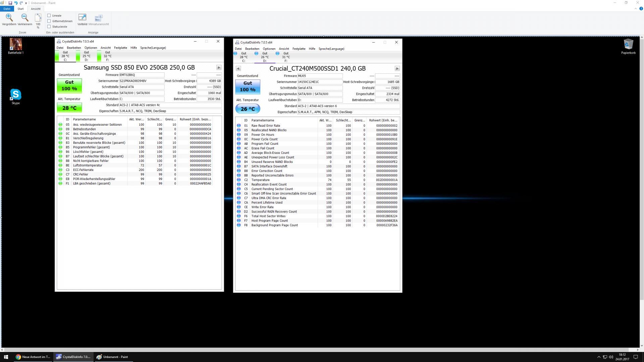Image resolution: width=644 pixels, height=362 pixels.
Task: Toggle the Statusleiste checkbox
Action: pyautogui.click(x=49, y=26)
